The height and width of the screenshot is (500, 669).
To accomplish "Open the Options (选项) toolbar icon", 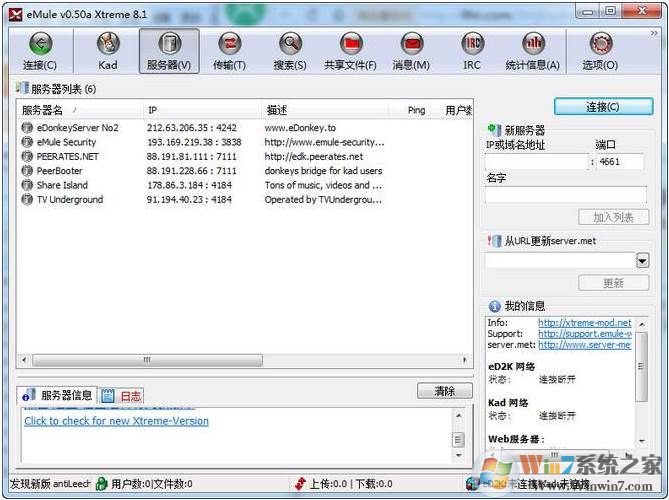I will coord(600,51).
